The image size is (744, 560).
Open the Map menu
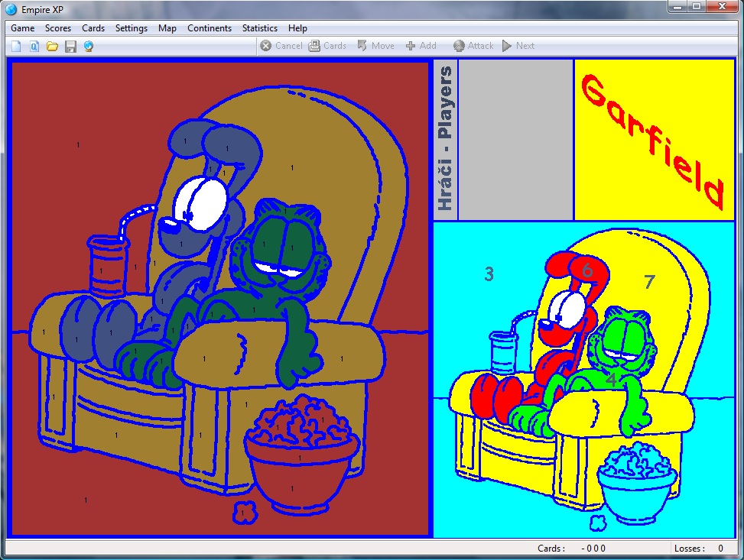pos(167,28)
